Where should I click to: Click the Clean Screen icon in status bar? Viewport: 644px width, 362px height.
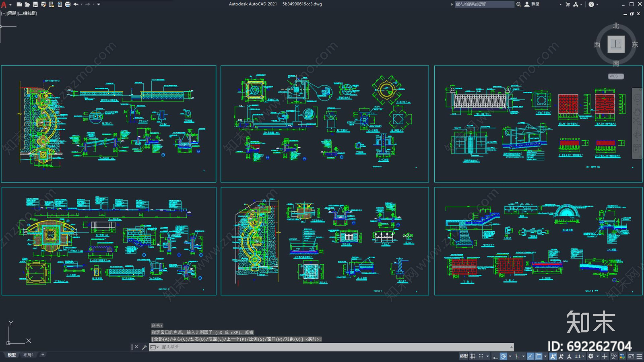point(631,356)
